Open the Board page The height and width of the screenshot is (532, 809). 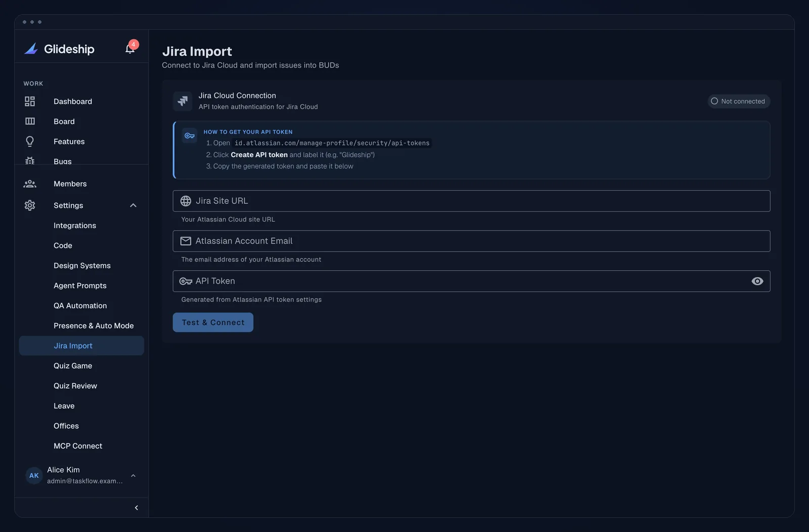coord(81,121)
